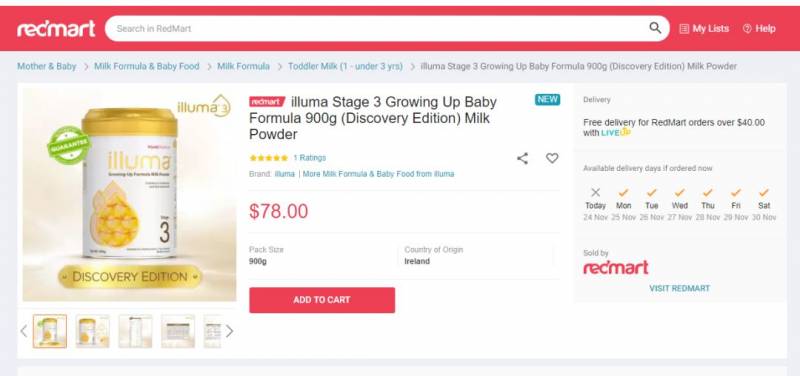Click the illuma brand link
800x376 pixels.
pos(285,174)
